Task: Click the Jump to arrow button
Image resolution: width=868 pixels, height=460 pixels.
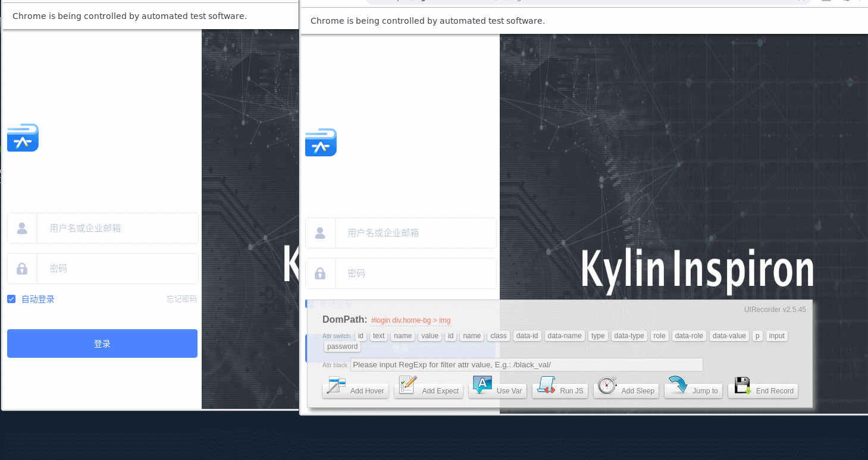Action: [694, 387]
